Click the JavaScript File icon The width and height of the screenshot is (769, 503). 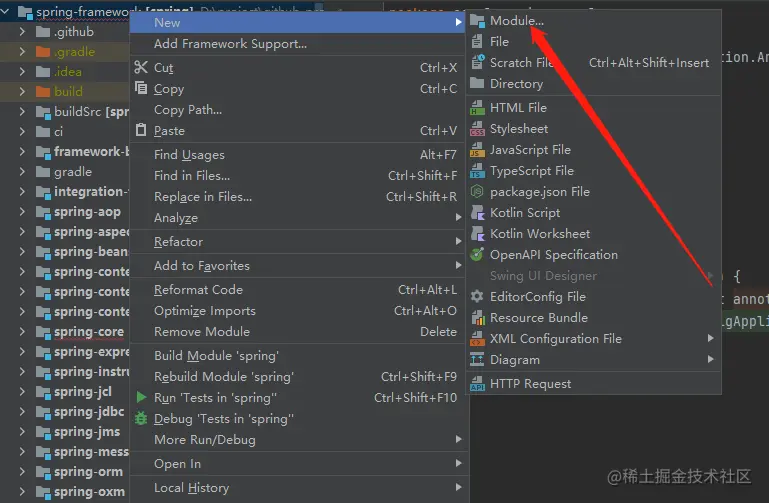coord(477,150)
